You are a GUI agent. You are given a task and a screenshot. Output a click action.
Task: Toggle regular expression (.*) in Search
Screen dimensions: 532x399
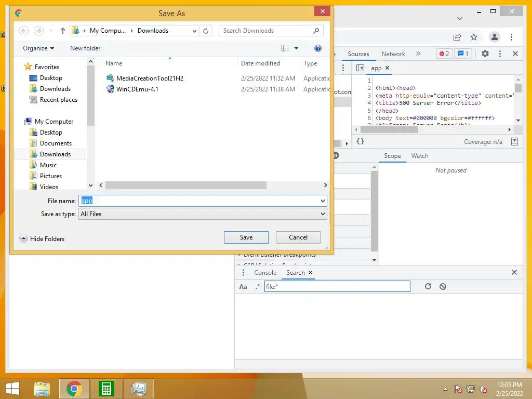[258, 287]
